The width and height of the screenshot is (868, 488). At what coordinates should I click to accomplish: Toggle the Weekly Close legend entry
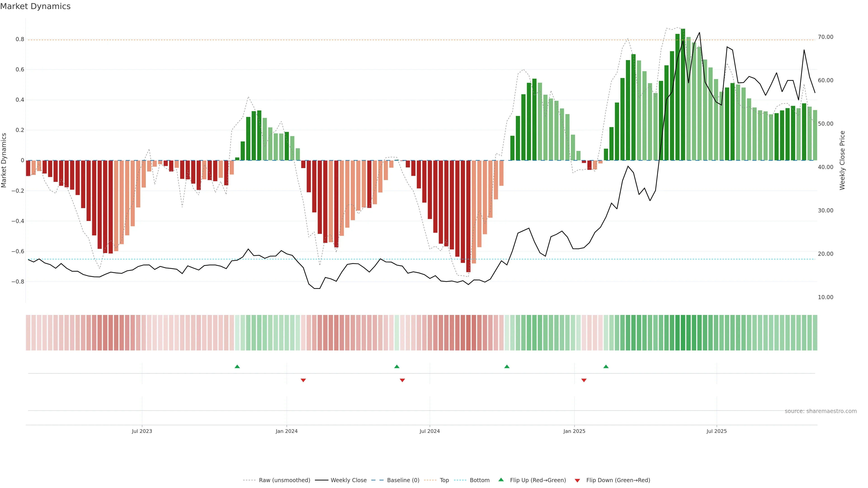[x=348, y=480]
